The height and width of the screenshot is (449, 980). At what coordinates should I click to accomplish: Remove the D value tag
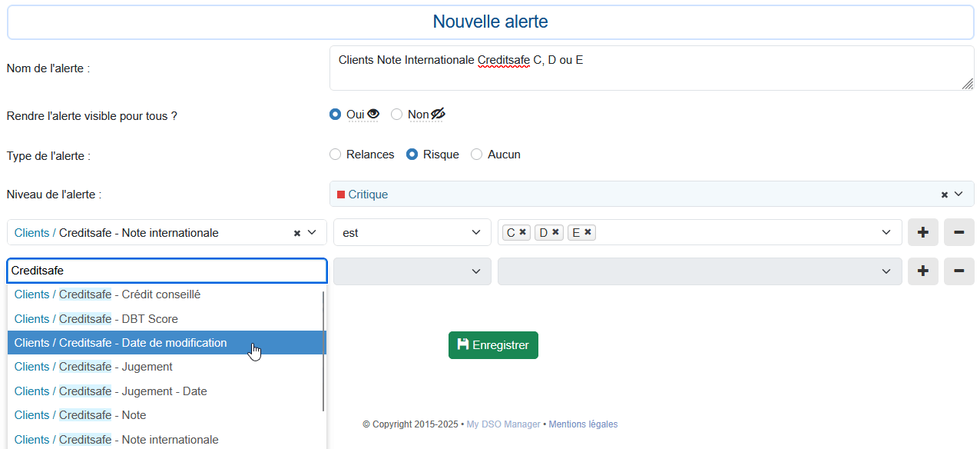555,231
